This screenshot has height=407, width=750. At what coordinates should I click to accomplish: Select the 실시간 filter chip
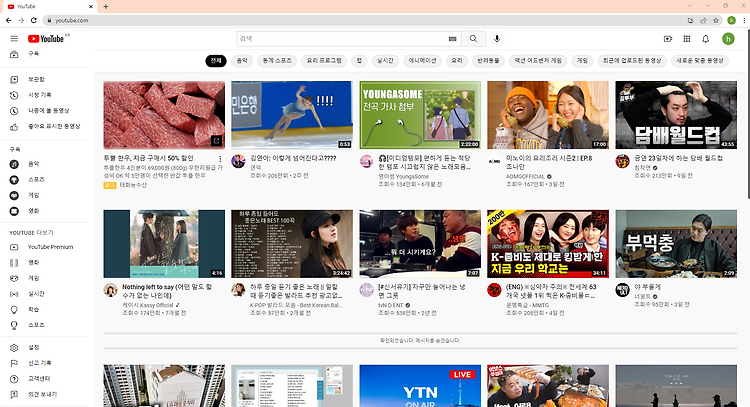tap(385, 61)
